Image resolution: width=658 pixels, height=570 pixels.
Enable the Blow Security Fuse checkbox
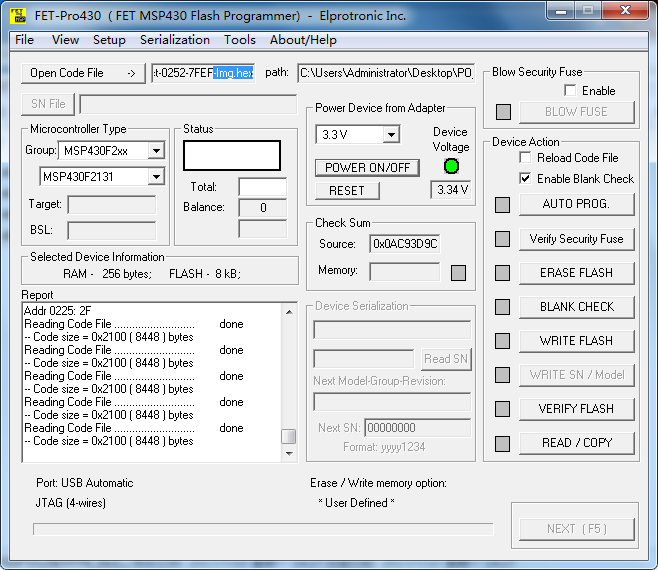570,90
